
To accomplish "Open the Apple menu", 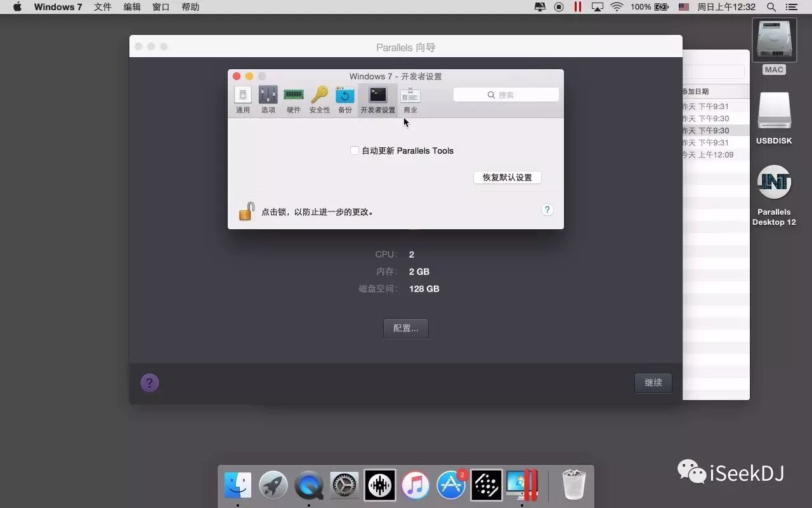I will (17, 7).
